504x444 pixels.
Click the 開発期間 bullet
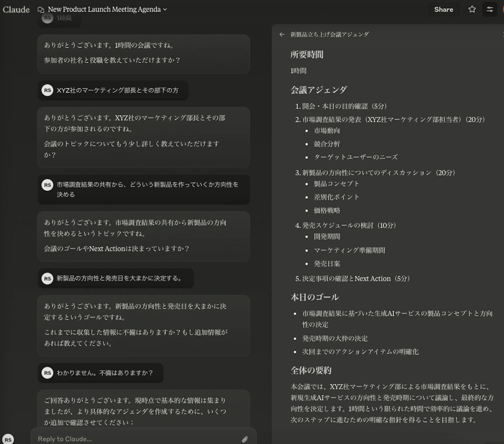coord(327,236)
